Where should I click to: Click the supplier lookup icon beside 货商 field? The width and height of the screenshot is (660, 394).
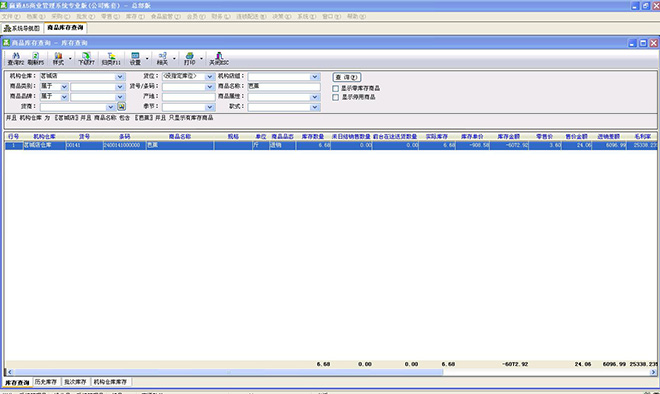tap(121, 107)
